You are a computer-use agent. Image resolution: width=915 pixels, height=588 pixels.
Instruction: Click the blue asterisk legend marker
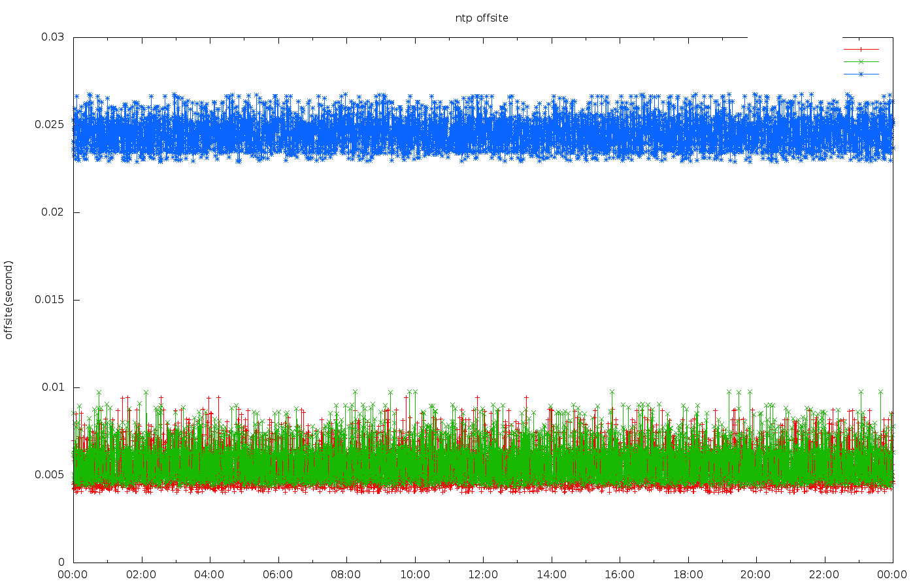point(861,74)
